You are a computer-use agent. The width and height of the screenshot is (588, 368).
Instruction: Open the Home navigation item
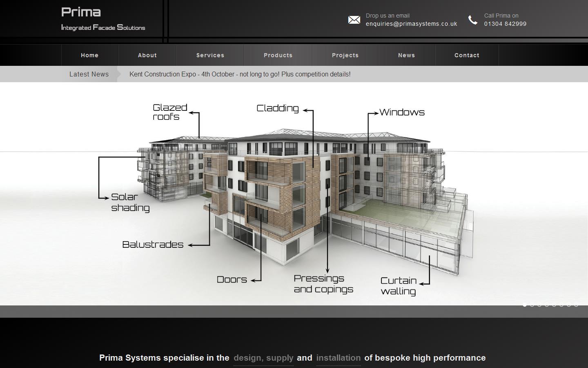click(89, 55)
